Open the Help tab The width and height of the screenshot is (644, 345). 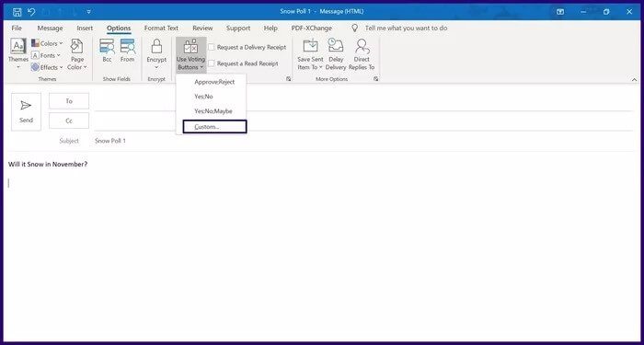click(x=270, y=28)
